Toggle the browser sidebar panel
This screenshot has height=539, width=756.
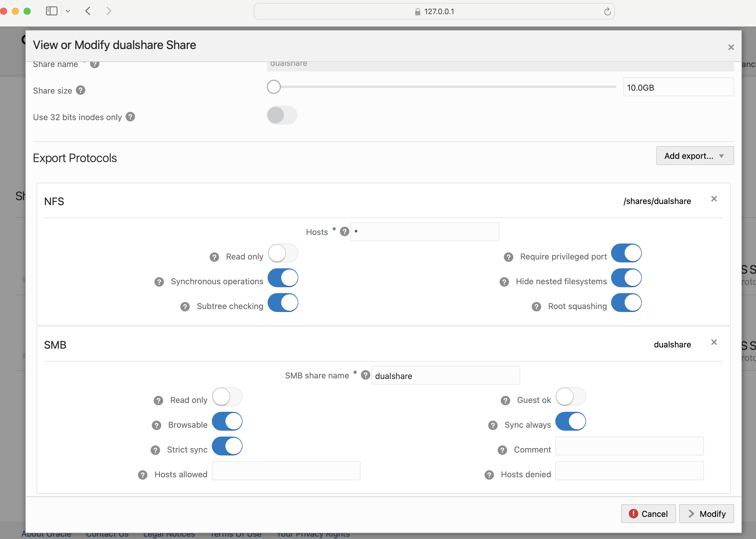52,11
